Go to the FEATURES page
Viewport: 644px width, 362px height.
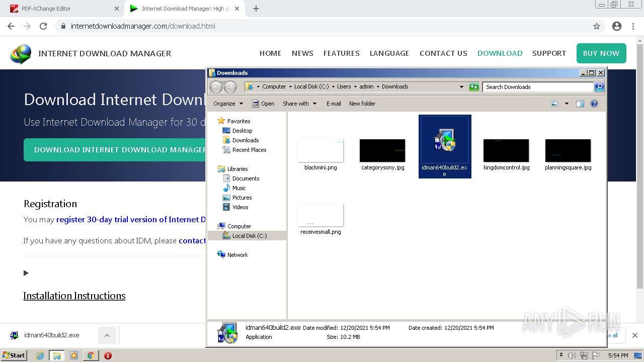(x=341, y=53)
